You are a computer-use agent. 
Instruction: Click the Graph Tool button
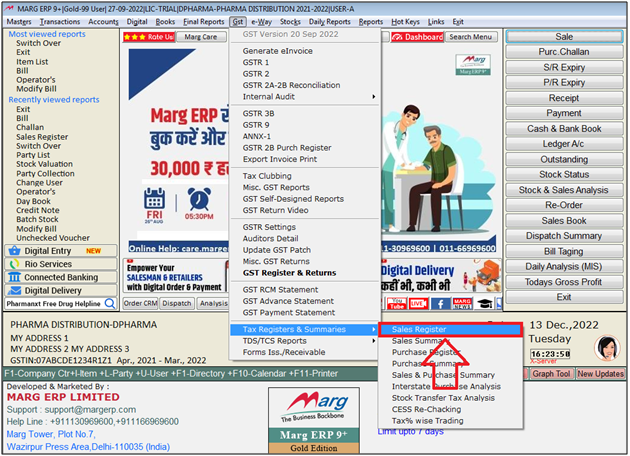click(551, 374)
